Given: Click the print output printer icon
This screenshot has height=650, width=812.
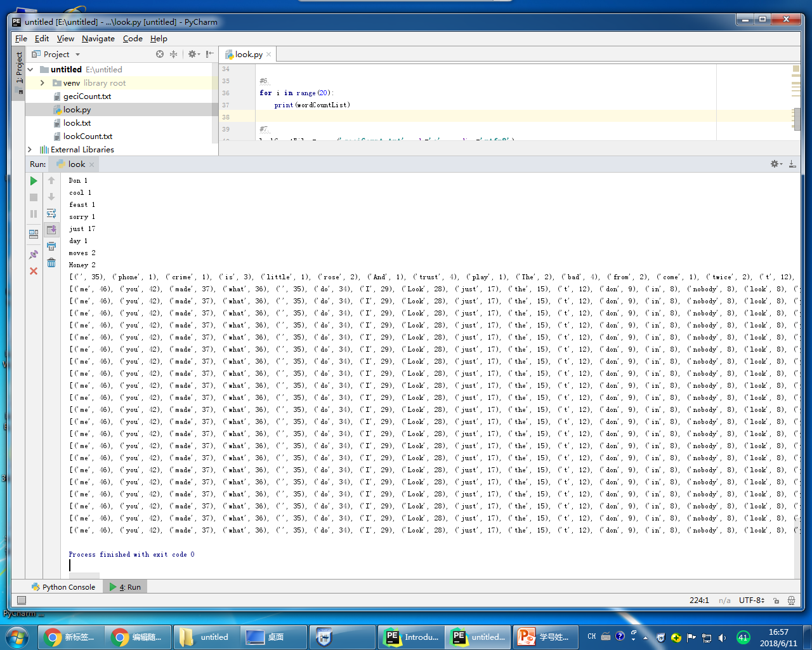Looking at the screenshot, I should 51,246.
